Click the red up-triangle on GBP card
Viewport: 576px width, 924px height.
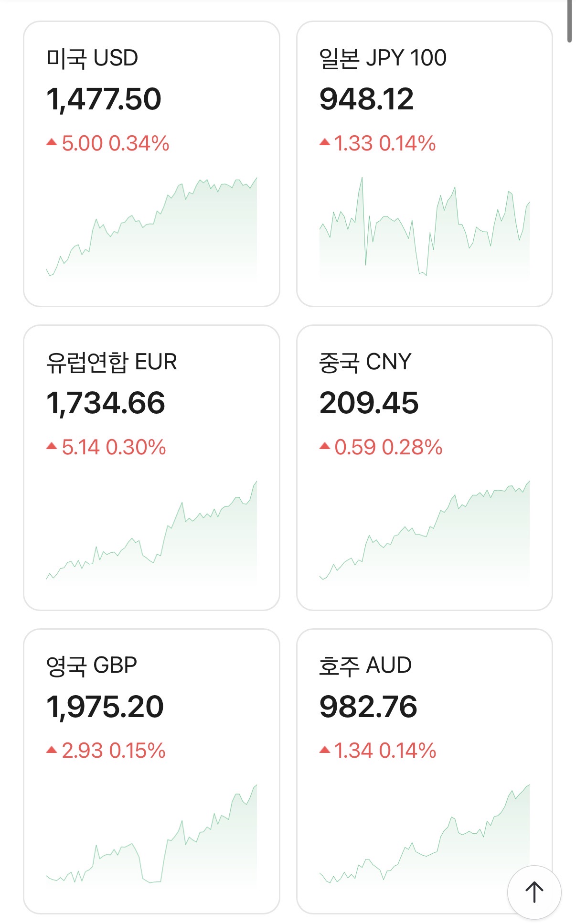click(x=52, y=750)
